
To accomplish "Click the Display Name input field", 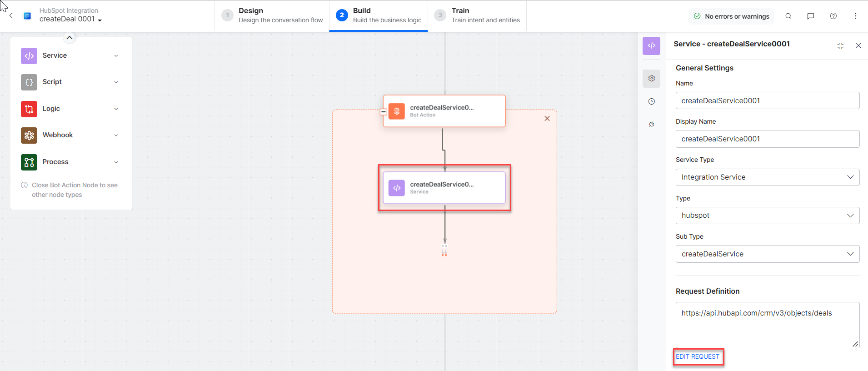I will (767, 139).
